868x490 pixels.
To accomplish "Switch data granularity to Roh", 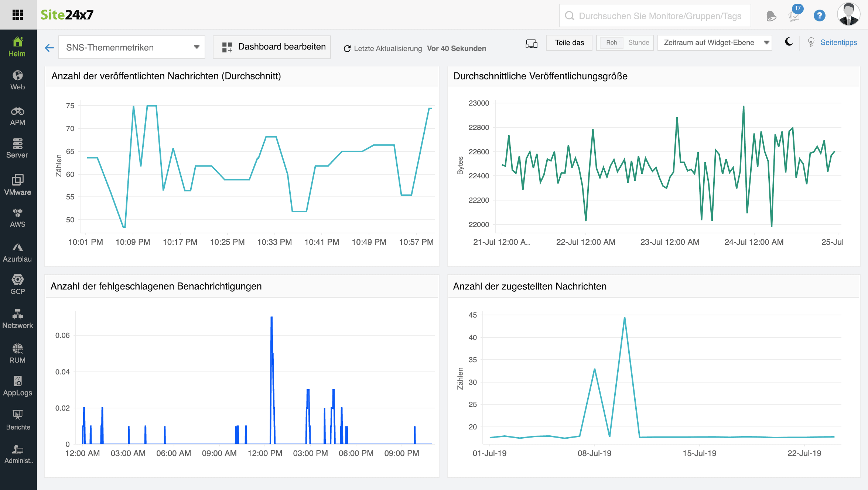I will (x=611, y=42).
